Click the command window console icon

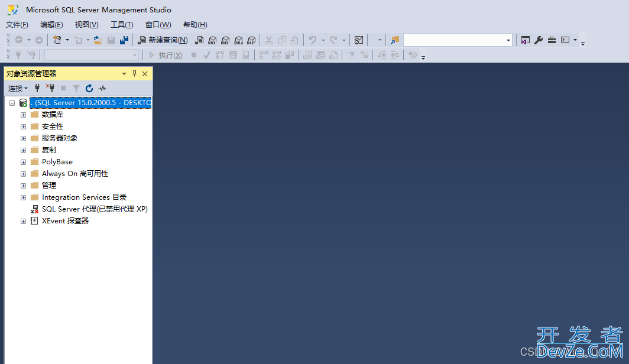565,40
